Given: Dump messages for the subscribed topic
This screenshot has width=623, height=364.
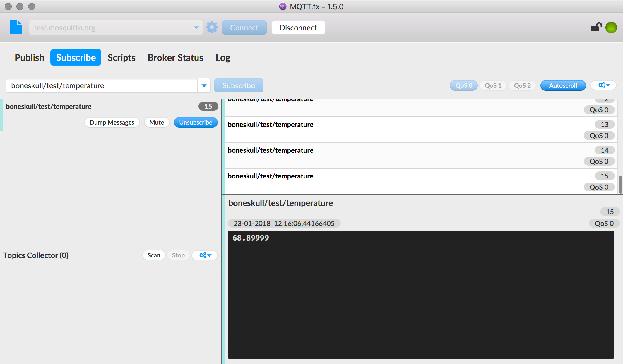Looking at the screenshot, I should [x=112, y=122].
